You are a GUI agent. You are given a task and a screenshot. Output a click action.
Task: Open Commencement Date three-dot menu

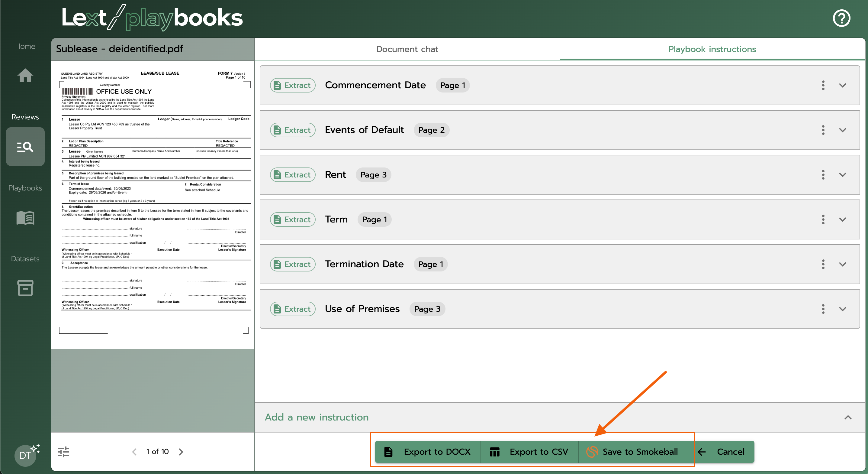coord(823,85)
